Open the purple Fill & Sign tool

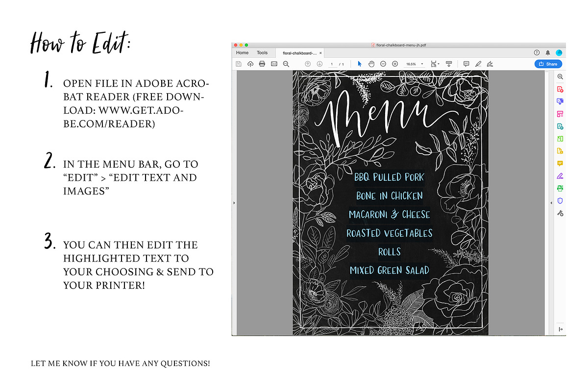point(560,176)
